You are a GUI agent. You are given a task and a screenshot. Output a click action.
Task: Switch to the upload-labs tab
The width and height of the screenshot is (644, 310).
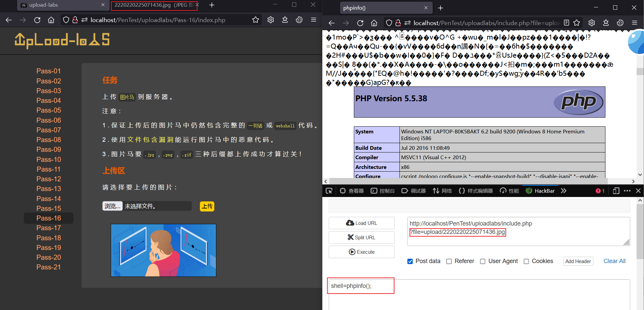pos(63,5)
